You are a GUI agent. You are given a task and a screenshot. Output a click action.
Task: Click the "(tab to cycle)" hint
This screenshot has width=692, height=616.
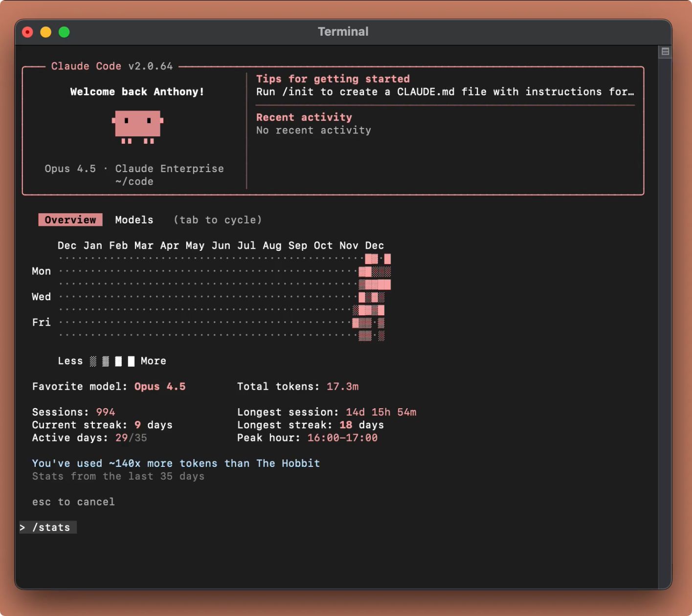tap(218, 220)
